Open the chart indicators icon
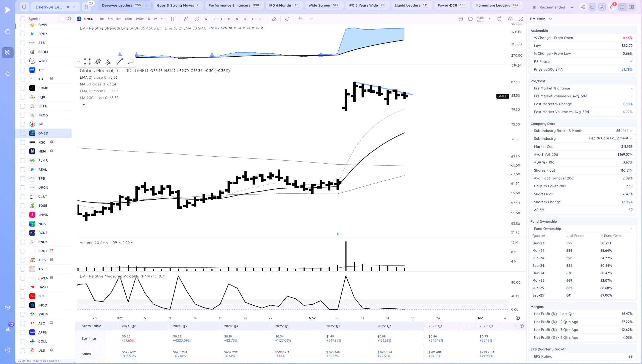 (186, 19)
